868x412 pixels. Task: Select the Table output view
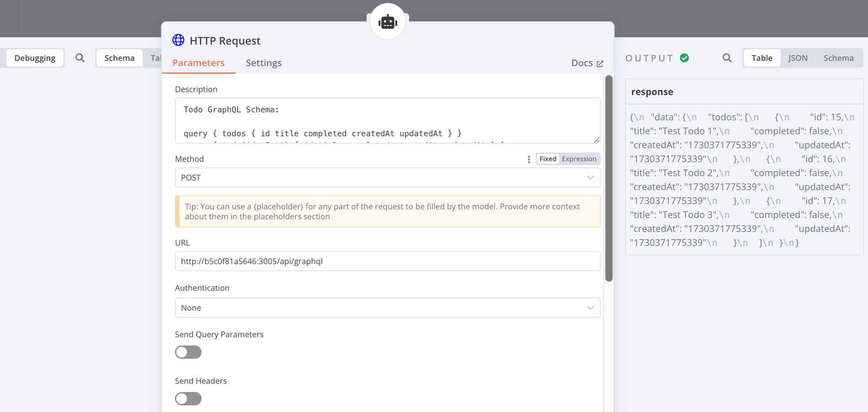click(761, 58)
